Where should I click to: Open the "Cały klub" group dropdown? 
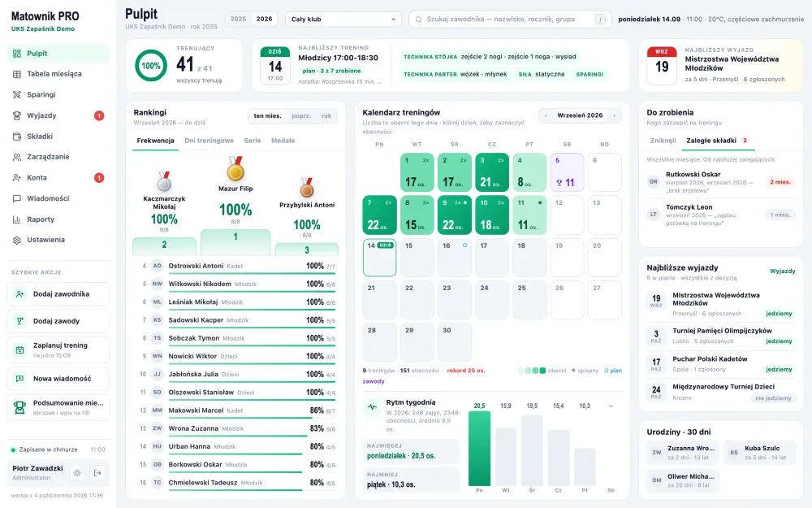click(343, 20)
